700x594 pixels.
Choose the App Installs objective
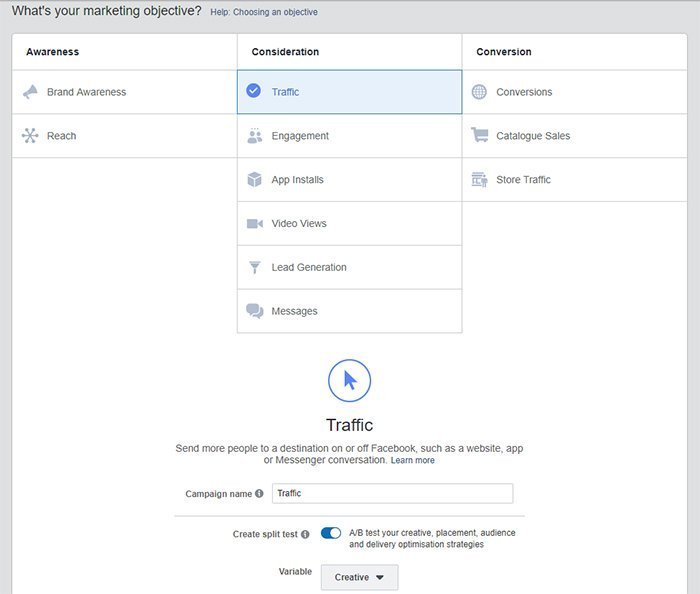(350, 179)
